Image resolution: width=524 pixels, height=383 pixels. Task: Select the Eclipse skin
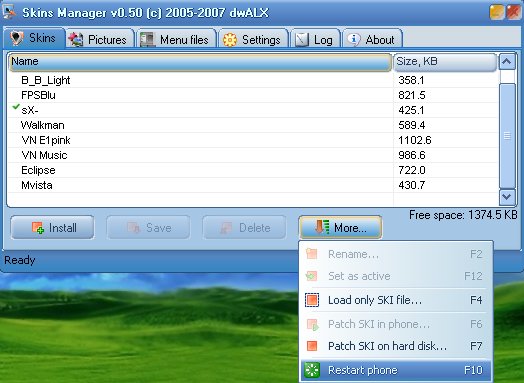[38, 170]
